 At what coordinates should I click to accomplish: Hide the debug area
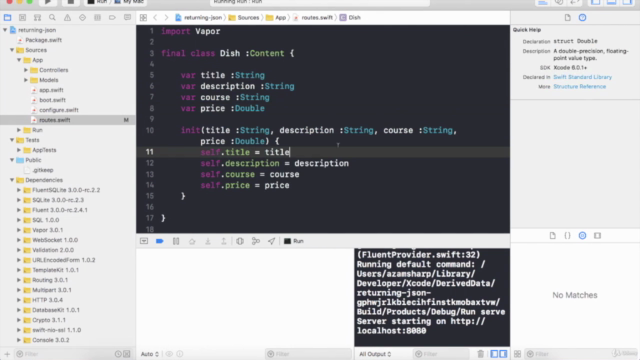coord(144,241)
